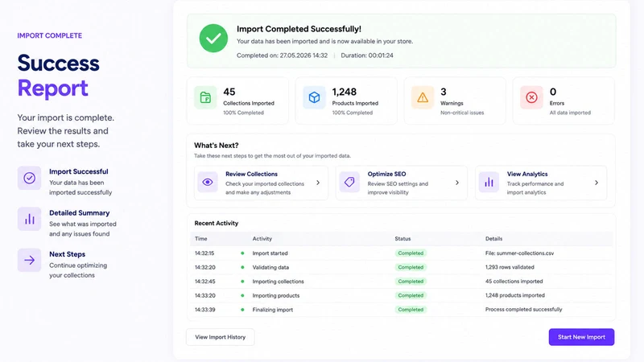Click the green dot beside Import started

tap(242, 253)
